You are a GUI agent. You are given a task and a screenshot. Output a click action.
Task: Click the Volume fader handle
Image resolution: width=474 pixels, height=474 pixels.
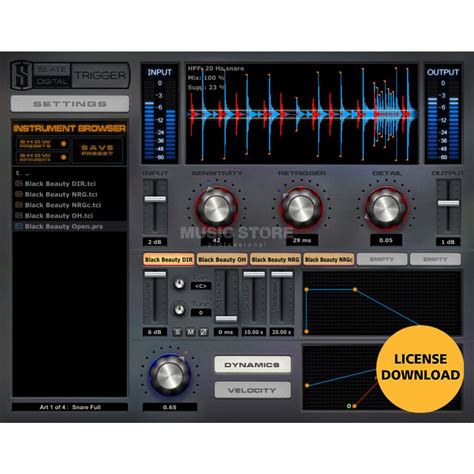point(155,274)
